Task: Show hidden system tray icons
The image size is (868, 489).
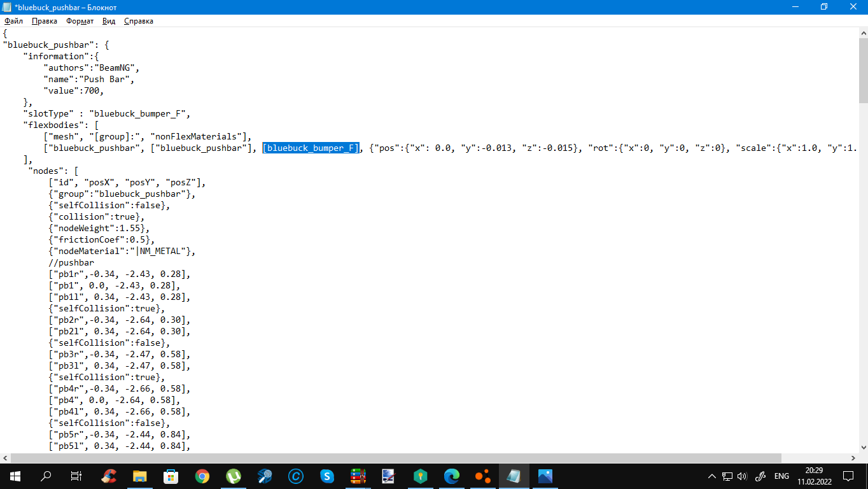Action: pyautogui.click(x=712, y=476)
